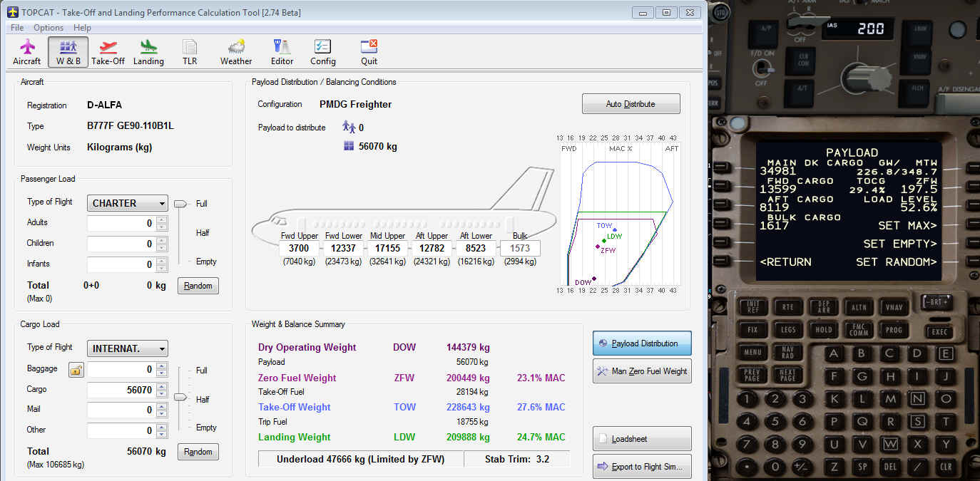
Task: Open the Weather toolbar page
Action: pyautogui.click(x=236, y=53)
